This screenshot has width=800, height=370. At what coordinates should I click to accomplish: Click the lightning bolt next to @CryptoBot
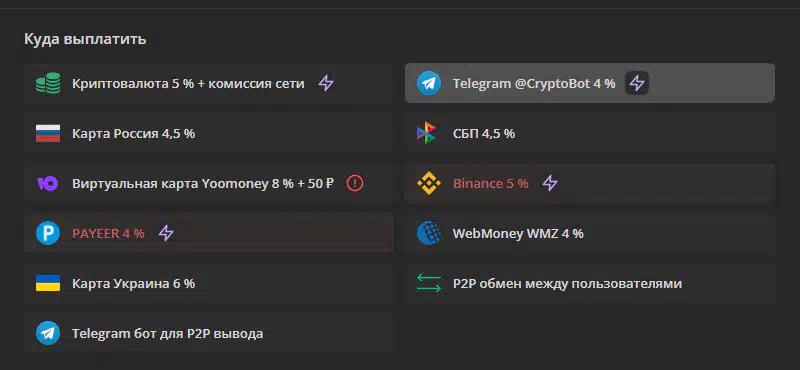click(637, 83)
